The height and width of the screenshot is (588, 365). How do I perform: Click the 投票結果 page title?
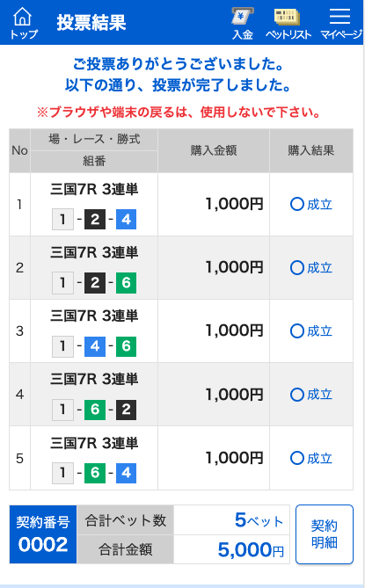click(x=91, y=23)
